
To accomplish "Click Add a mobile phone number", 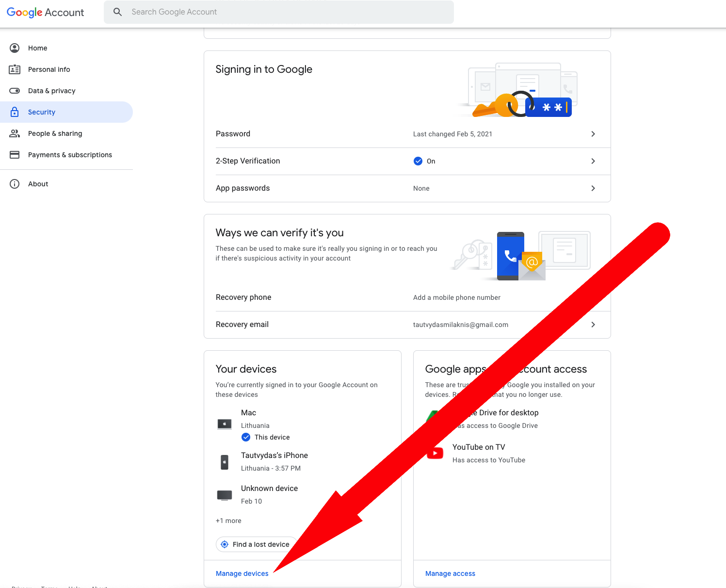I will pyautogui.click(x=457, y=297).
